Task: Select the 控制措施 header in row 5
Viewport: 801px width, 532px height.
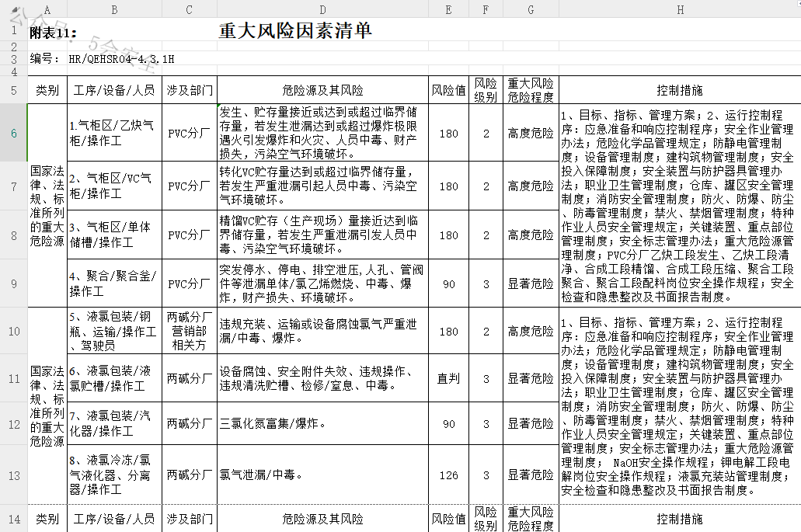Action: click(x=680, y=90)
